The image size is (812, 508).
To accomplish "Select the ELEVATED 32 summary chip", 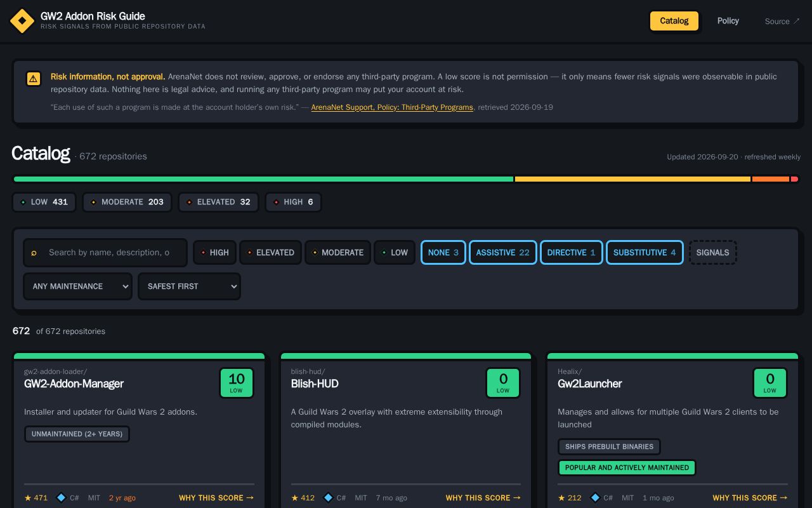I will pyautogui.click(x=218, y=202).
